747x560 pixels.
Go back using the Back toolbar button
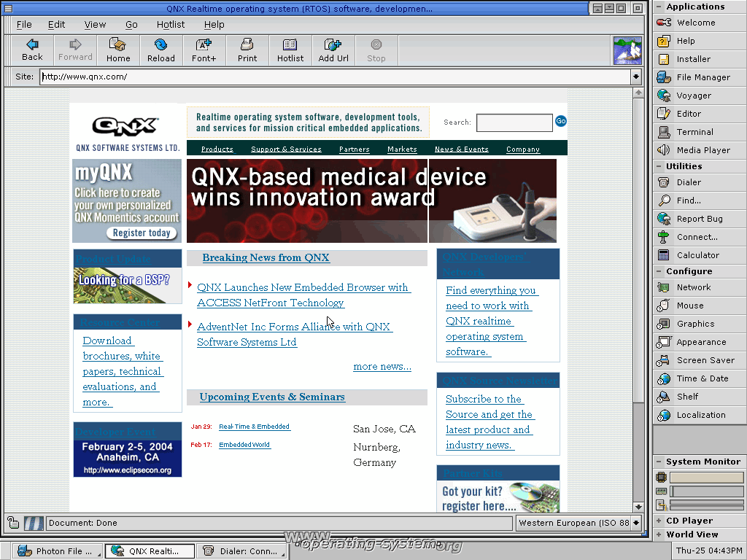click(32, 50)
